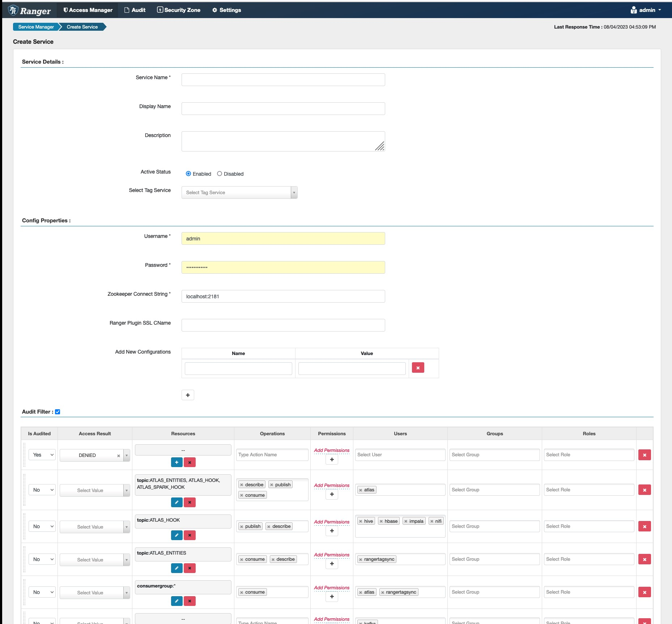Edit the ATLAS_SPARK_HOOK topic resource

point(176,502)
